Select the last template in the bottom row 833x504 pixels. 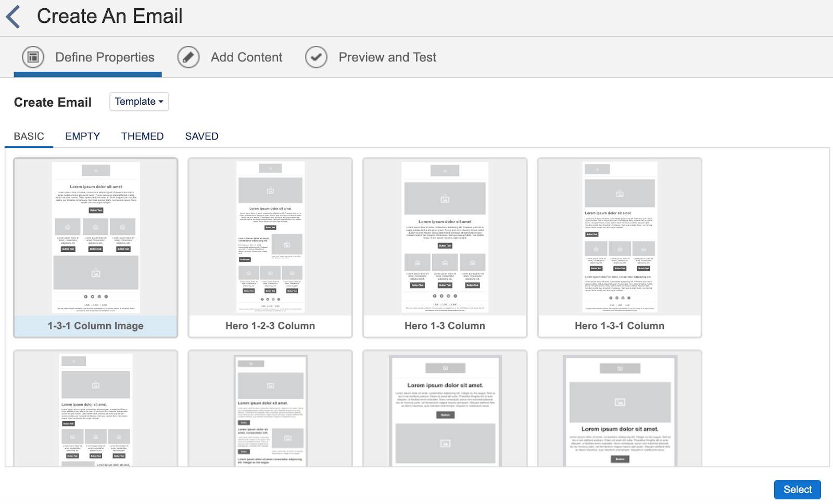point(620,411)
